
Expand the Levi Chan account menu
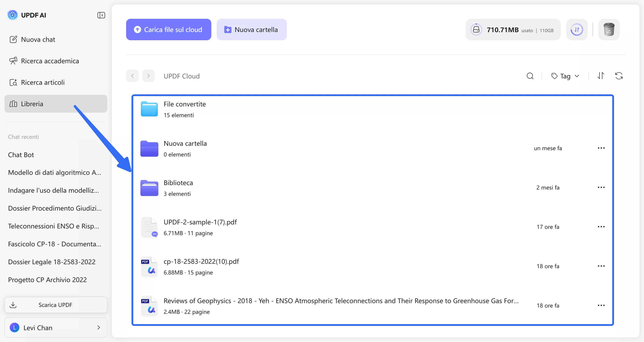coord(56,327)
